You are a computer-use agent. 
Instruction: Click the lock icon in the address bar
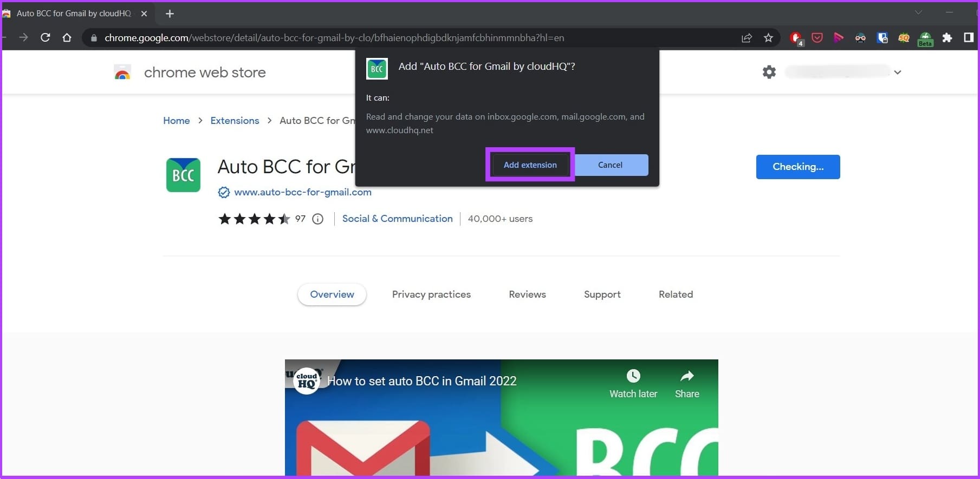94,38
